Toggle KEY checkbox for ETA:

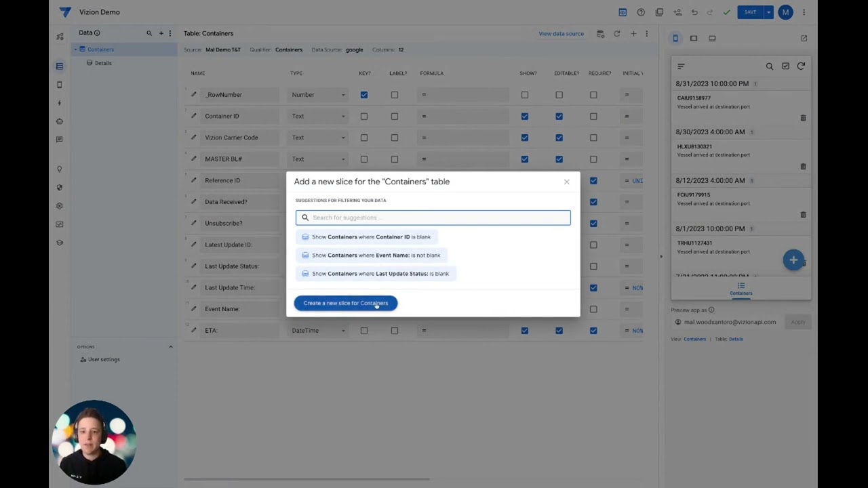[364, 331]
